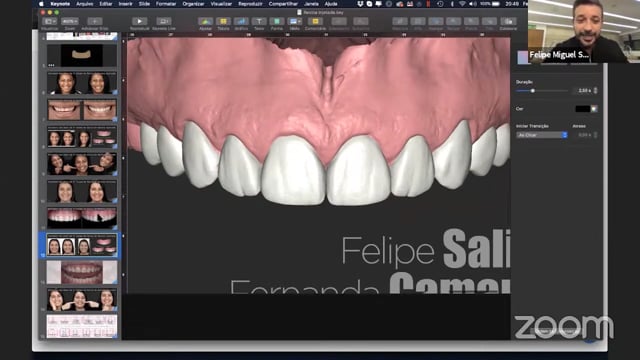Screen dimensions: 640x360
Task: Select the slide thumbnail with open-mouth teeth photo
Action: [82, 272]
